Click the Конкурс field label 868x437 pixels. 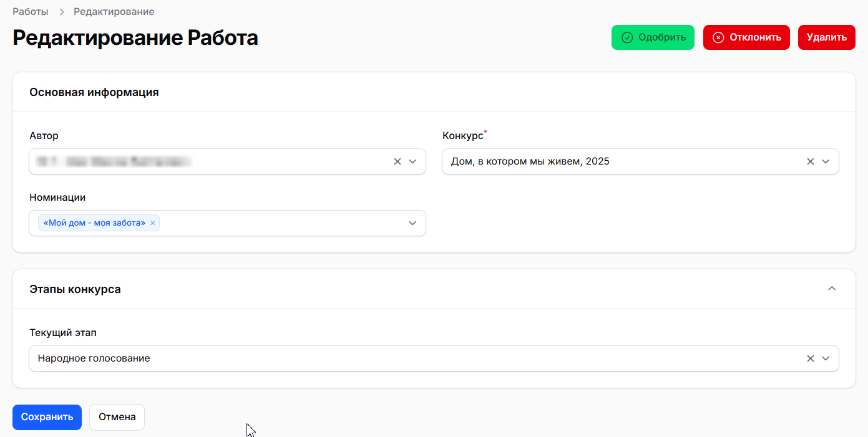pos(463,136)
